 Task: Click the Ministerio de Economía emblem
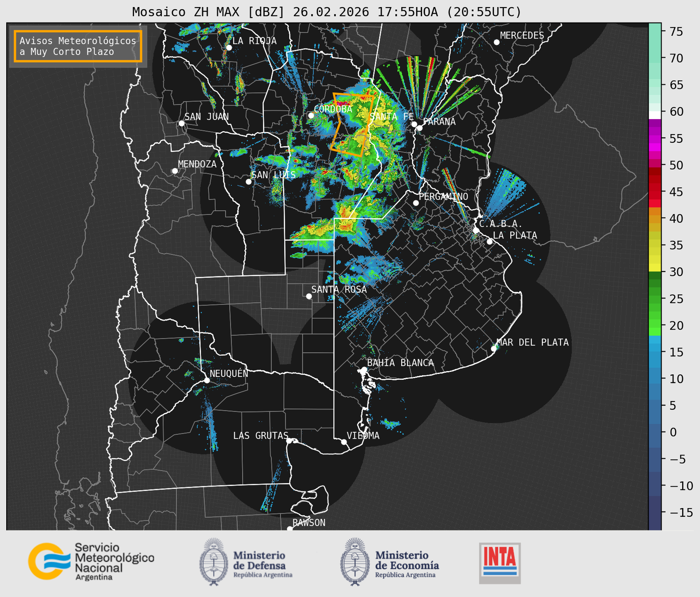point(355,562)
